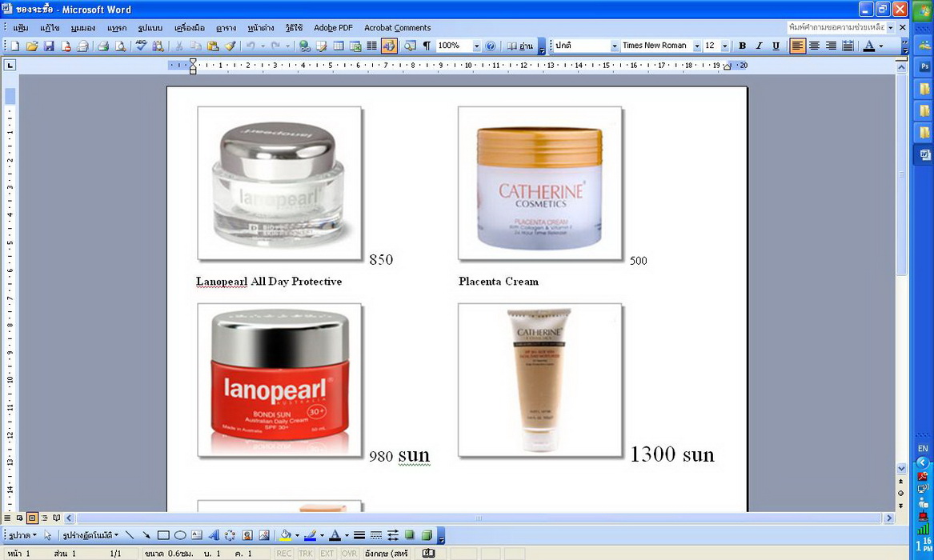Click the Previous Page double-arrow button
The image size is (934, 560).
900,482
